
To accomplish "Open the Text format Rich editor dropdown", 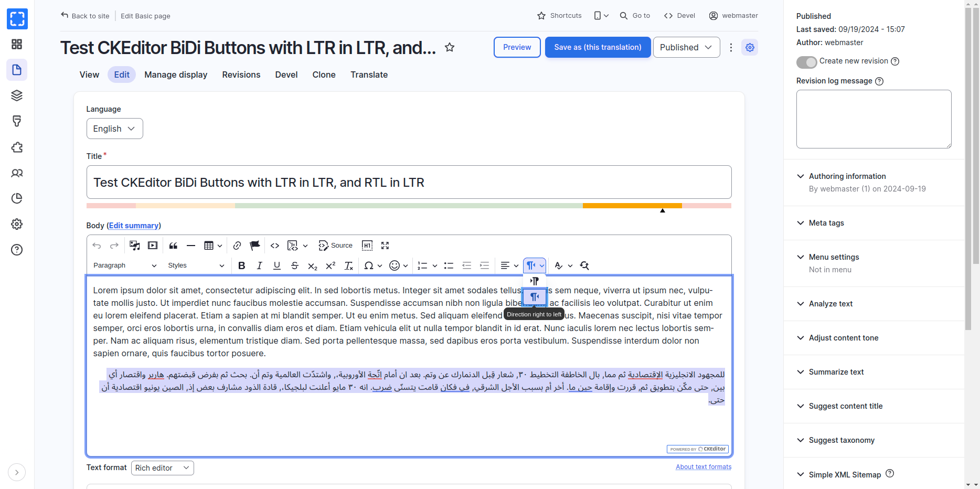I will pos(162,468).
